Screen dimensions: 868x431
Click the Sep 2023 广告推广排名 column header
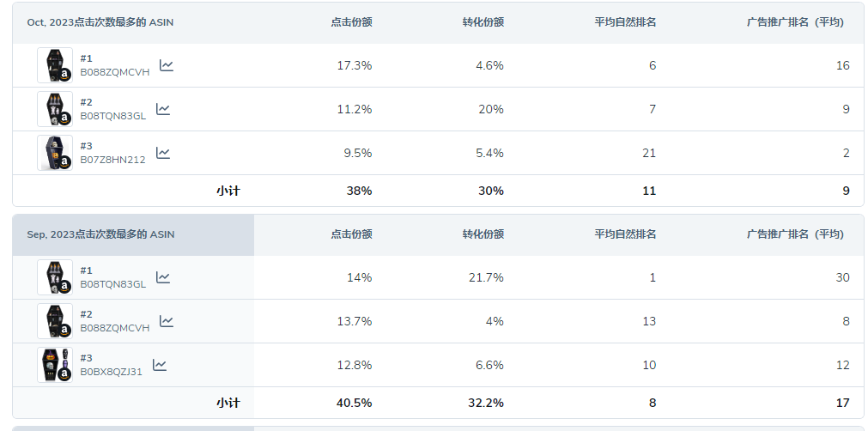(x=796, y=234)
